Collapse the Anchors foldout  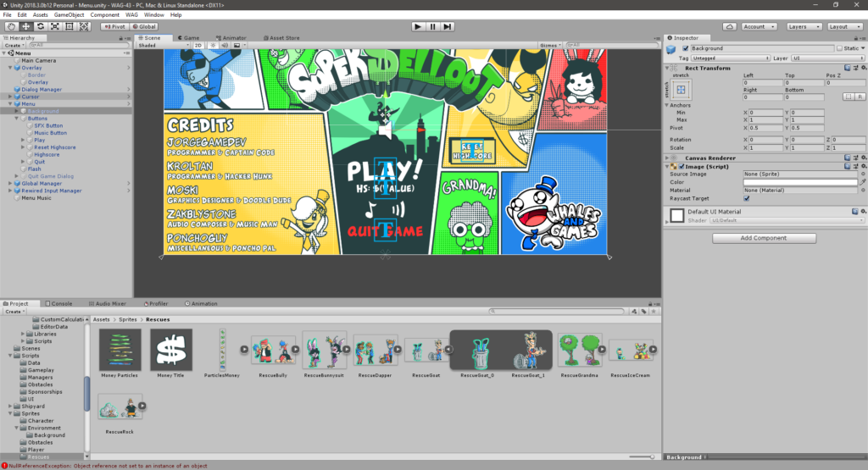(667, 105)
